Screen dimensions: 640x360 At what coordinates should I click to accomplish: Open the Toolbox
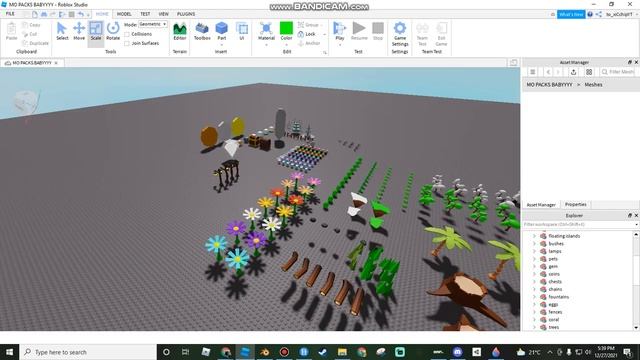[202, 31]
